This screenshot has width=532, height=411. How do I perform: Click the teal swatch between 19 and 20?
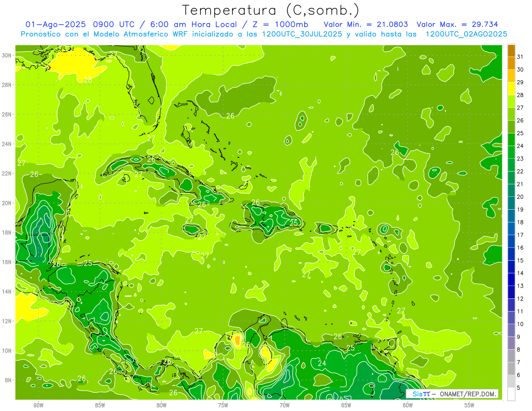pos(511,203)
